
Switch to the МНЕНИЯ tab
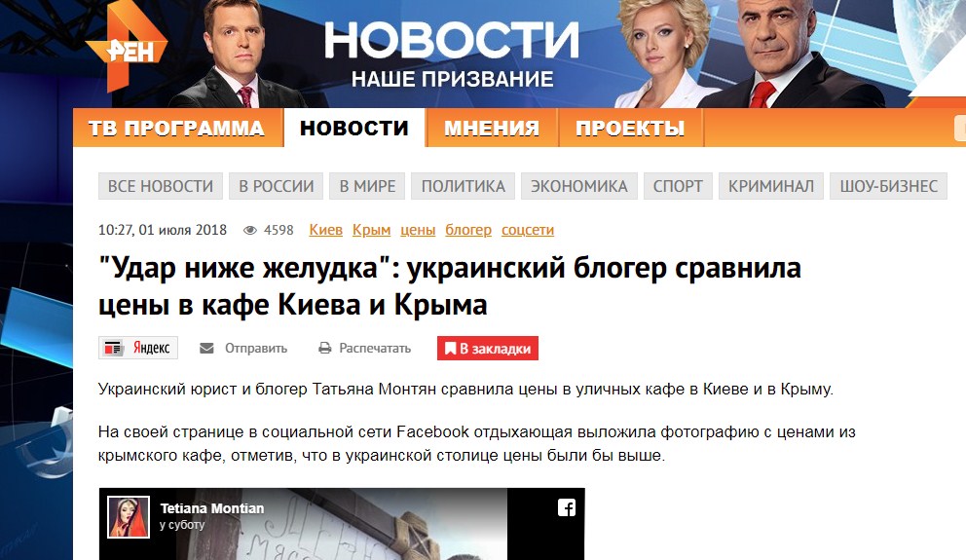(x=492, y=129)
